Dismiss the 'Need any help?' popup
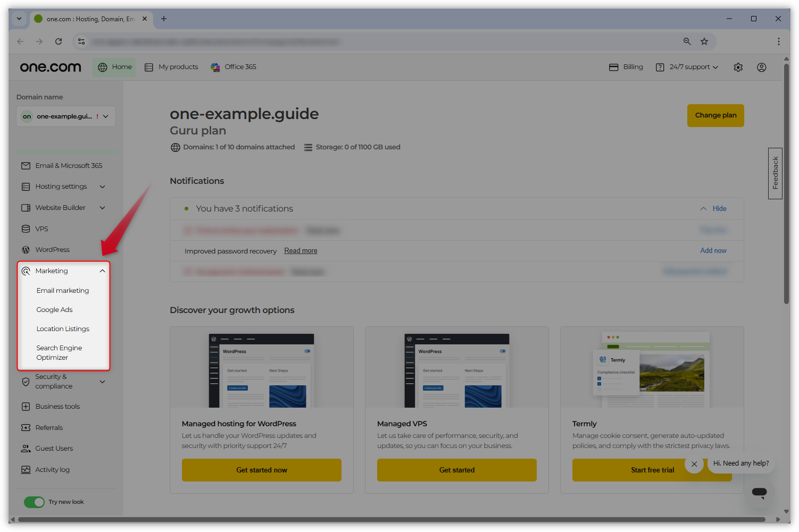This screenshot has width=799, height=532. pyautogui.click(x=694, y=464)
